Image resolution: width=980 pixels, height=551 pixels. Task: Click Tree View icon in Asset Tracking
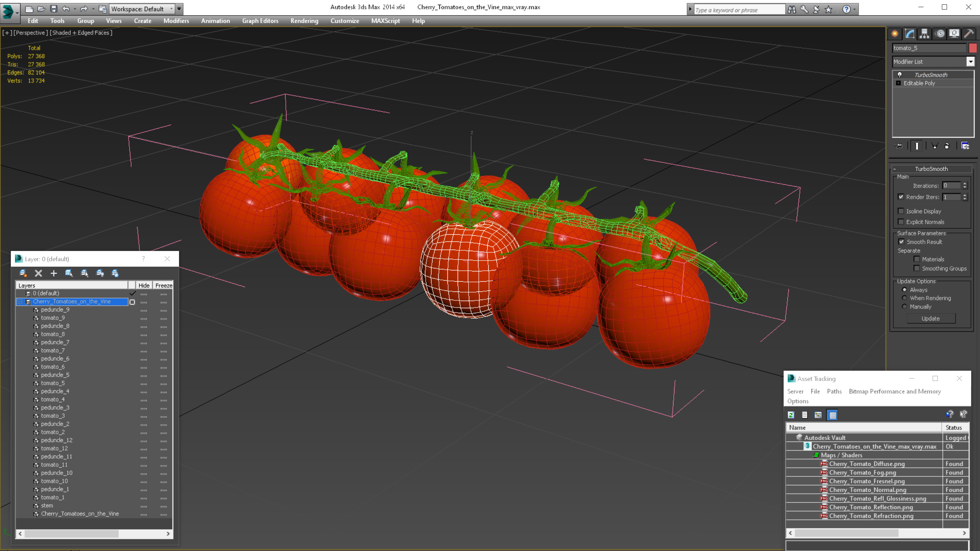tap(818, 415)
